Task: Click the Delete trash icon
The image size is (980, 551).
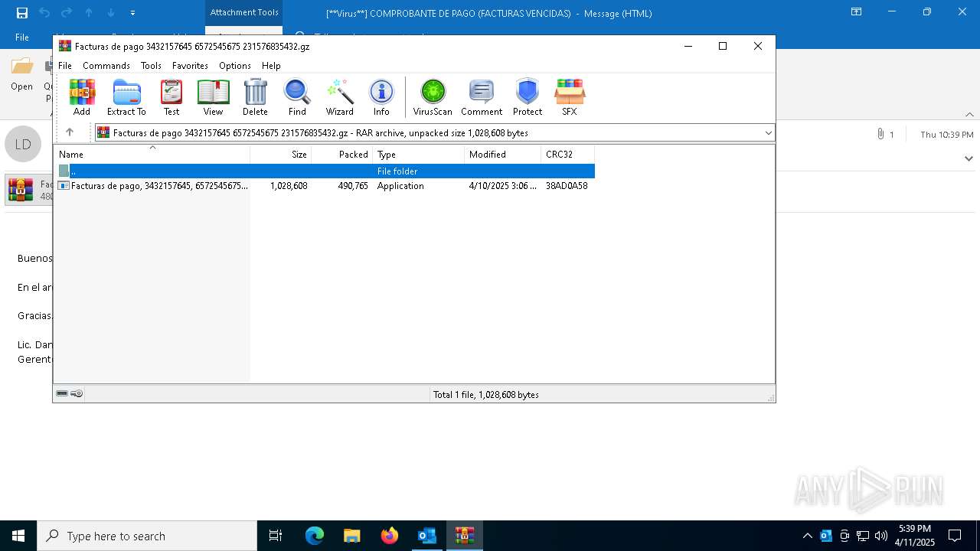Action: click(255, 97)
